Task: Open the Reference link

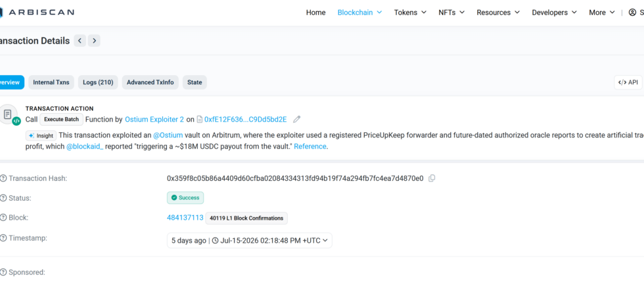Action: pyautogui.click(x=310, y=146)
